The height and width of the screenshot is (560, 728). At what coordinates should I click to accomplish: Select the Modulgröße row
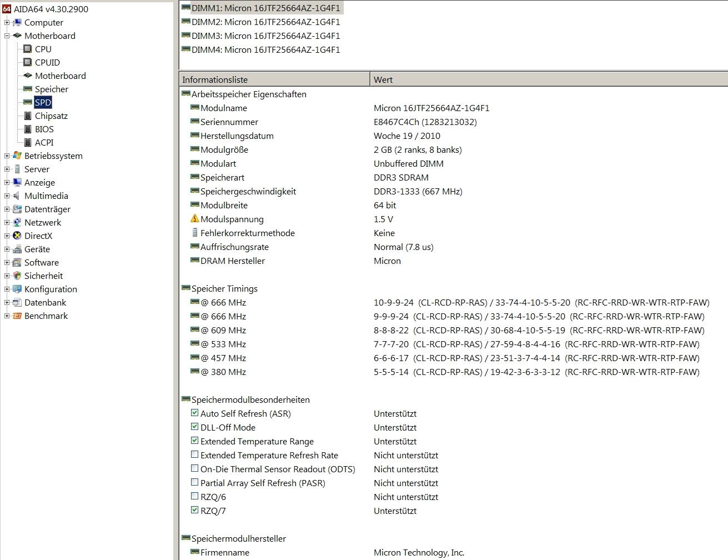pyautogui.click(x=453, y=149)
